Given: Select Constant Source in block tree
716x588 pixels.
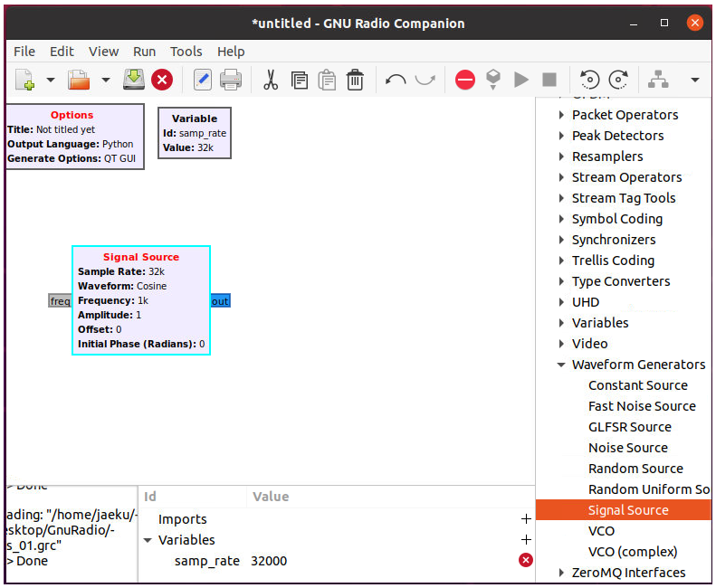Looking at the screenshot, I should 637,385.
